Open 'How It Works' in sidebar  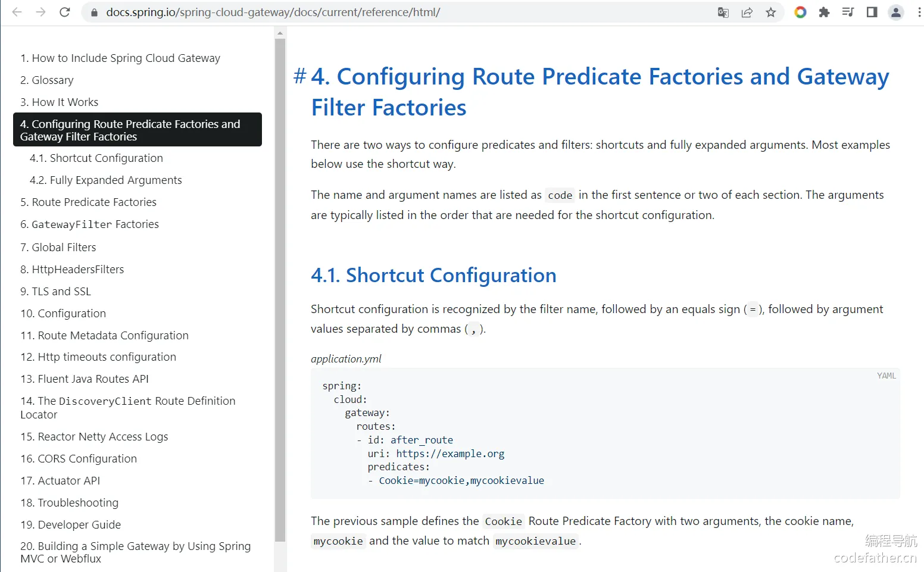tap(60, 102)
